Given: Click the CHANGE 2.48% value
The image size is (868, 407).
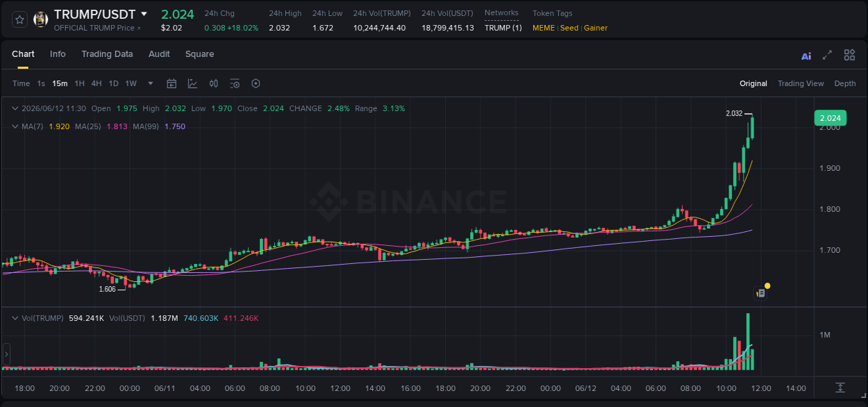Looking at the screenshot, I should pyautogui.click(x=338, y=108).
